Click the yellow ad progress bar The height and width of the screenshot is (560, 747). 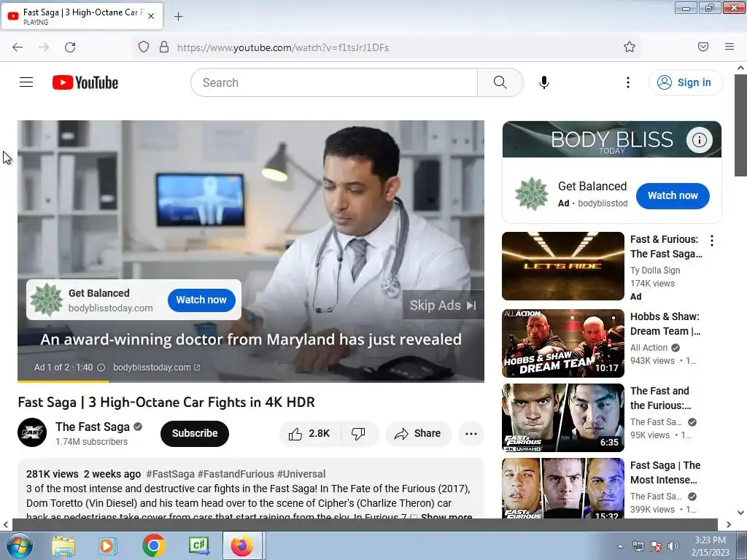tap(63, 381)
